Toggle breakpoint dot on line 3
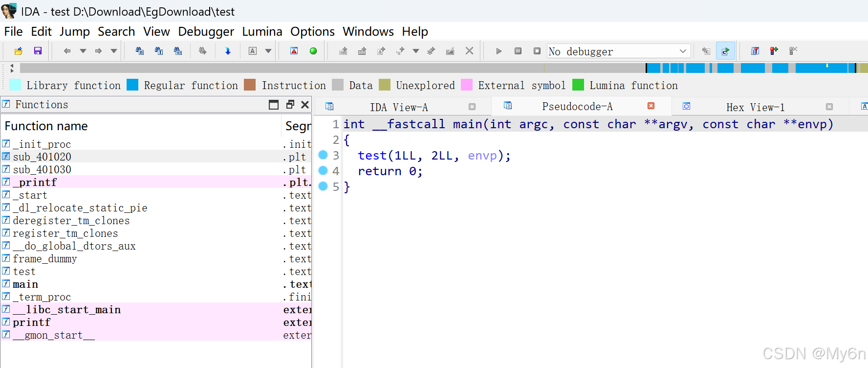Screen dimensions: 868x368 tap(323, 155)
